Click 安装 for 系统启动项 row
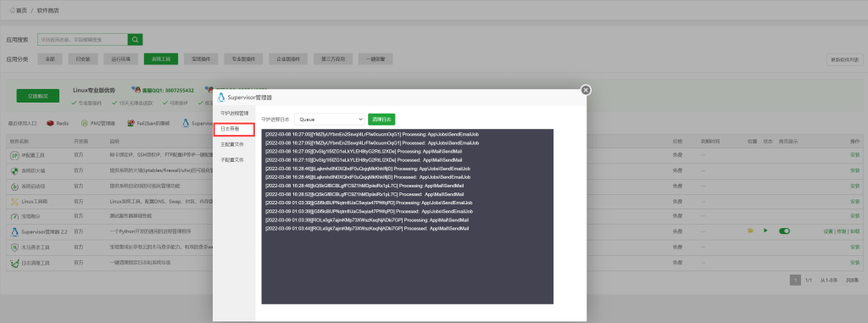The image size is (868, 323). 854,186
